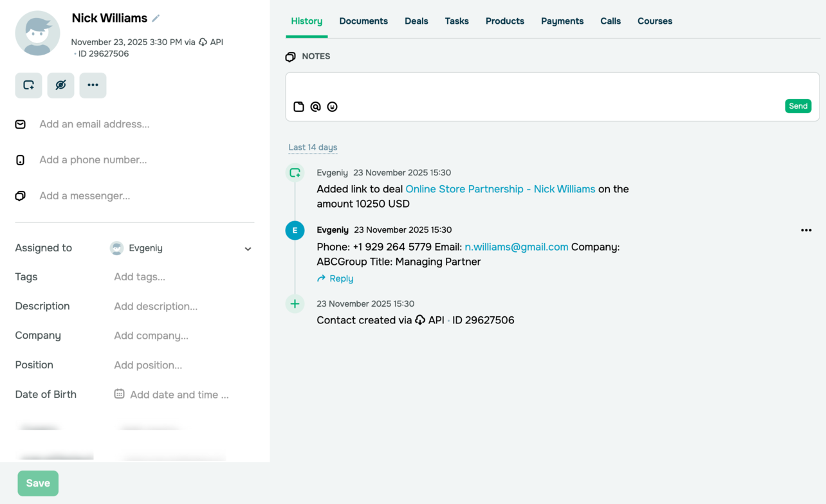Click the pencil icon beside Nick Williams
Screen dimensions: 826x504
[156, 19]
